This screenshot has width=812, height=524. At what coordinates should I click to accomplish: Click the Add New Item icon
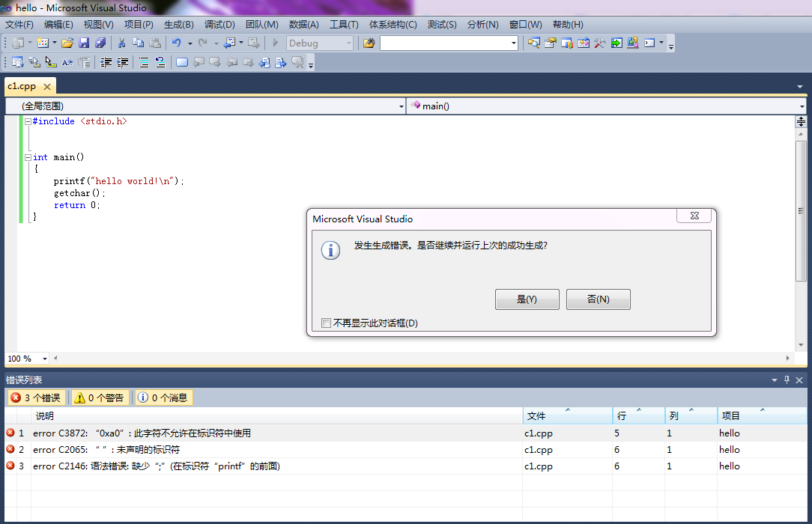pyautogui.click(x=43, y=43)
